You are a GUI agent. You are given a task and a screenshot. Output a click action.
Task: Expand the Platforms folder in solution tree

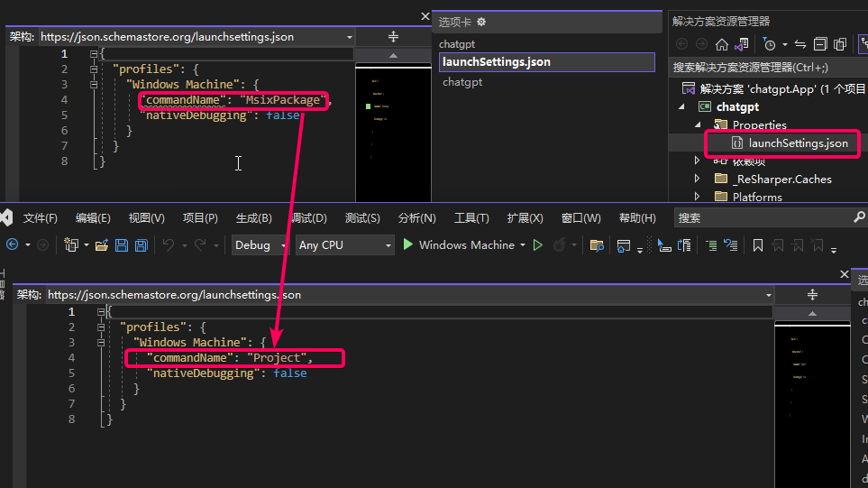[x=697, y=196]
